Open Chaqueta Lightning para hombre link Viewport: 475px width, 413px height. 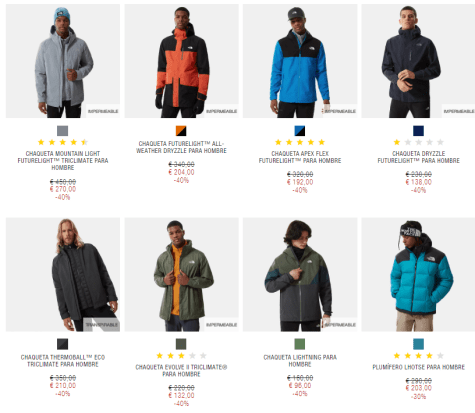coord(300,361)
